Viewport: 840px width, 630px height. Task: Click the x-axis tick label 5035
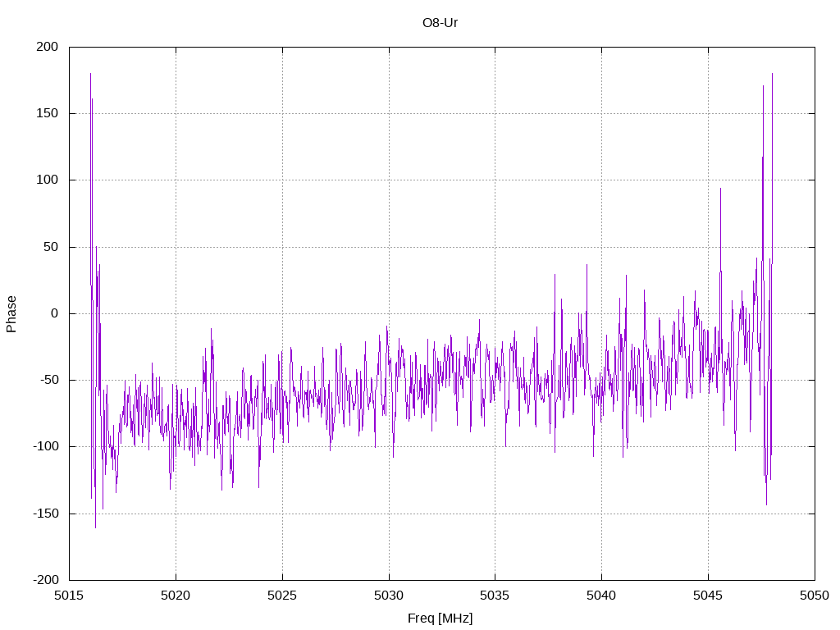495,596
